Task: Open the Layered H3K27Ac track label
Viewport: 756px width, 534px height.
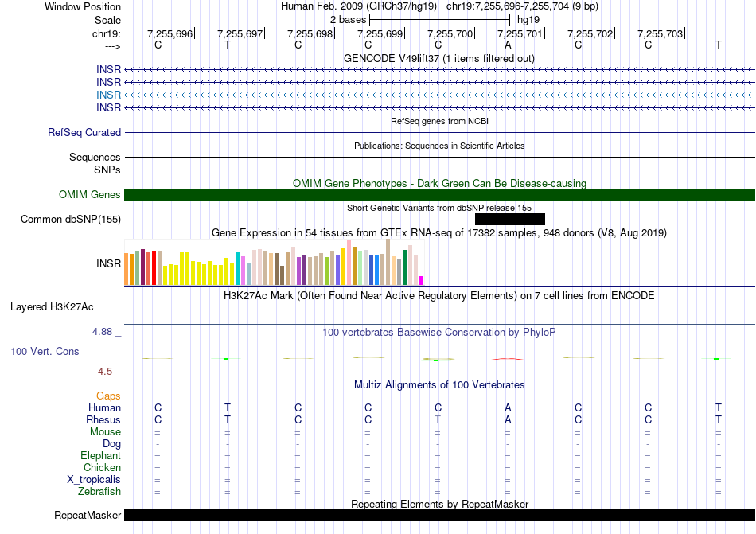Action: pos(52,306)
